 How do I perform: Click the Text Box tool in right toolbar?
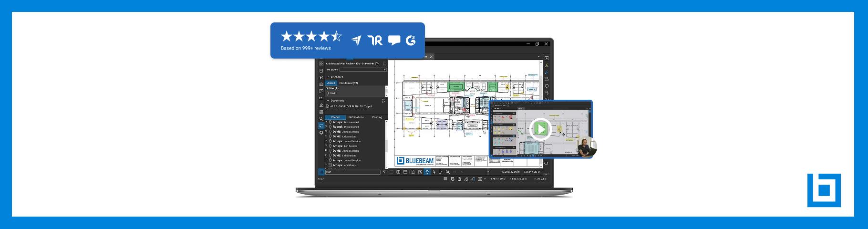(x=547, y=58)
